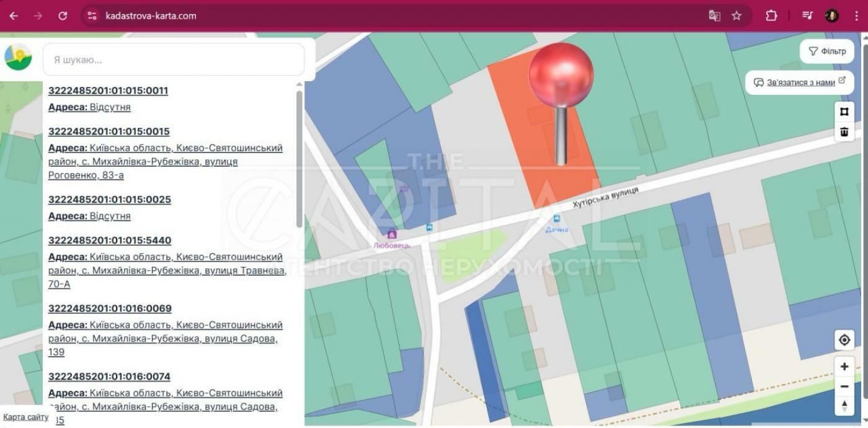Viewport: 868px width, 428px height.
Task: Open the Chrome profile avatar
Action: click(832, 16)
